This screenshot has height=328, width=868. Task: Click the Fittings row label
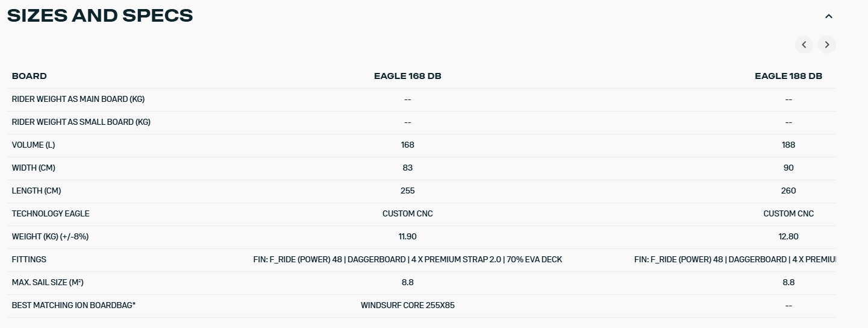[29, 259]
